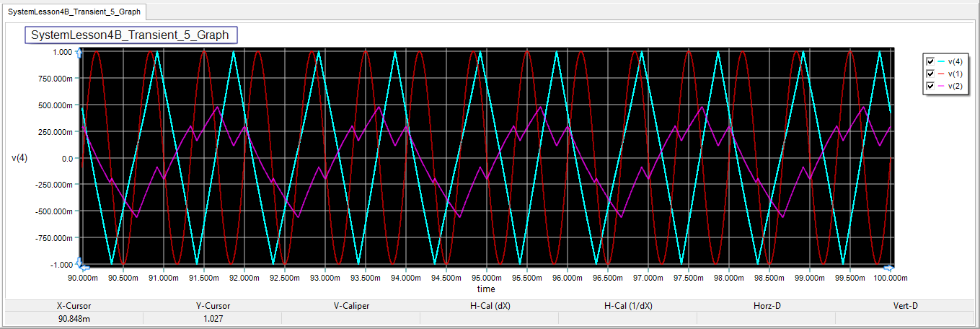Click the Y-Cursor column header

pos(213,306)
